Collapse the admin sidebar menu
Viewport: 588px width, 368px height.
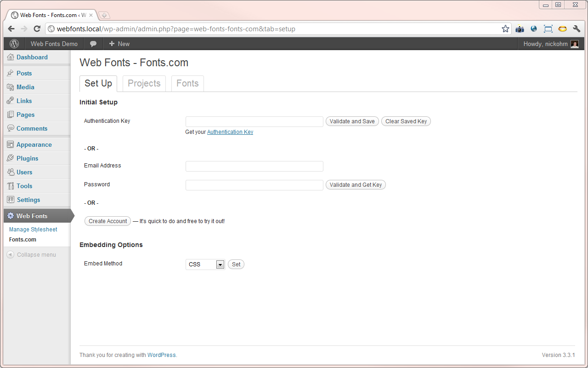[x=31, y=254]
